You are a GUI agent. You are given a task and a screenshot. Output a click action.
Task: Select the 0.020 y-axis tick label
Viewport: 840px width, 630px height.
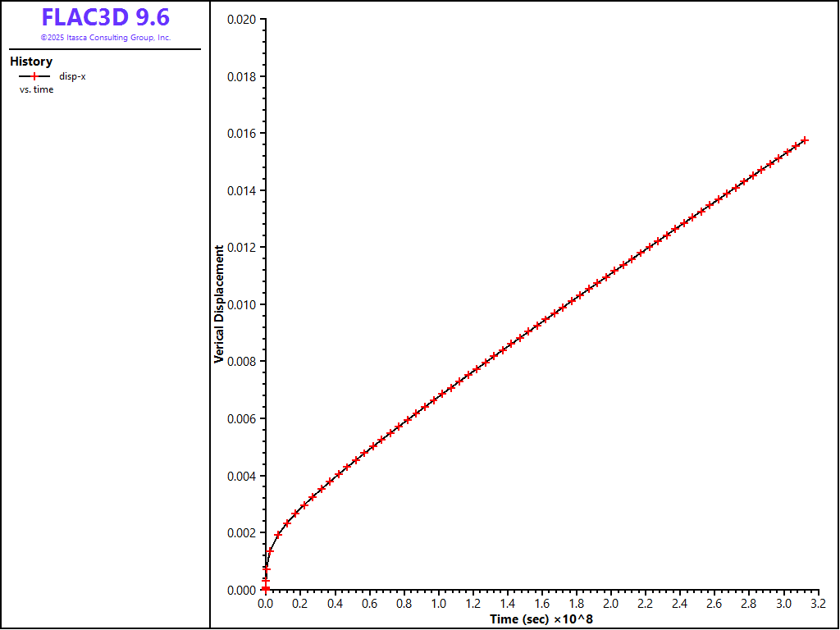(x=241, y=20)
